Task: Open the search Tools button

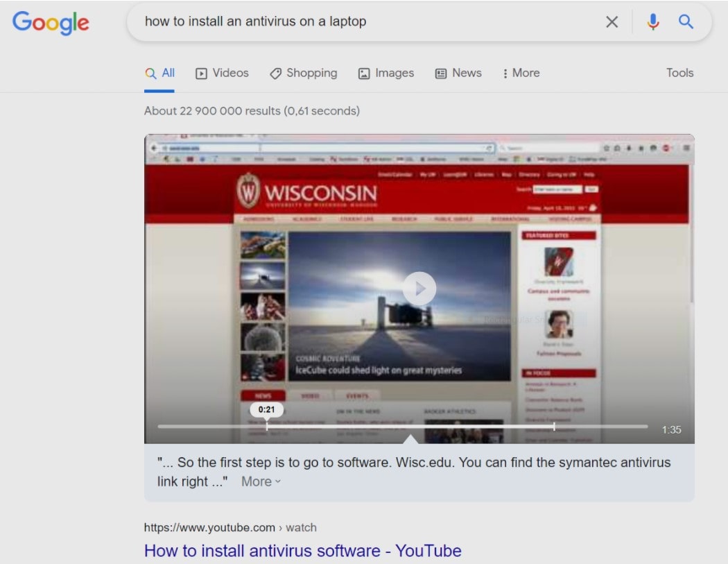Action: coord(679,73)
